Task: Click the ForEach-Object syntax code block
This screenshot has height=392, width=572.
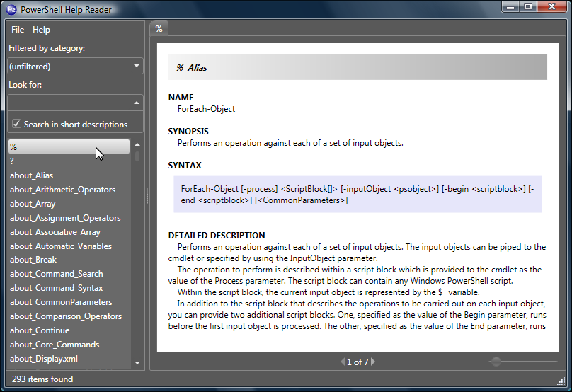Action: coord(357,195)
